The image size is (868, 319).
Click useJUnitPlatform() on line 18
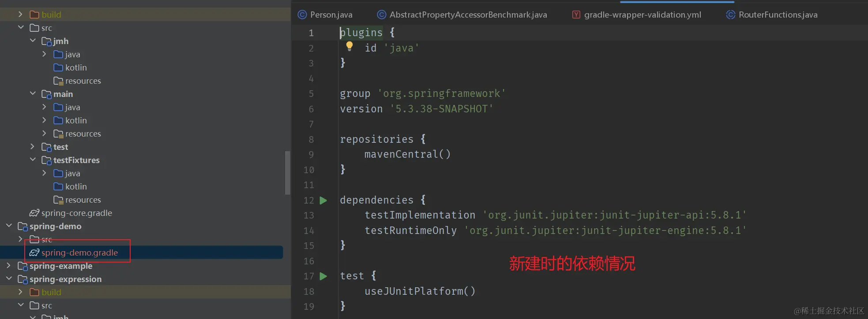click(x=420, y=291)
